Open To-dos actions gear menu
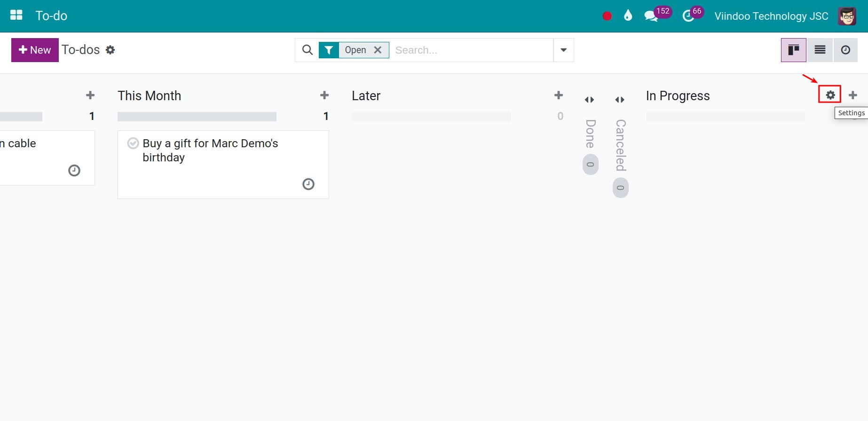The image size is (868, 421). [110, 50]
